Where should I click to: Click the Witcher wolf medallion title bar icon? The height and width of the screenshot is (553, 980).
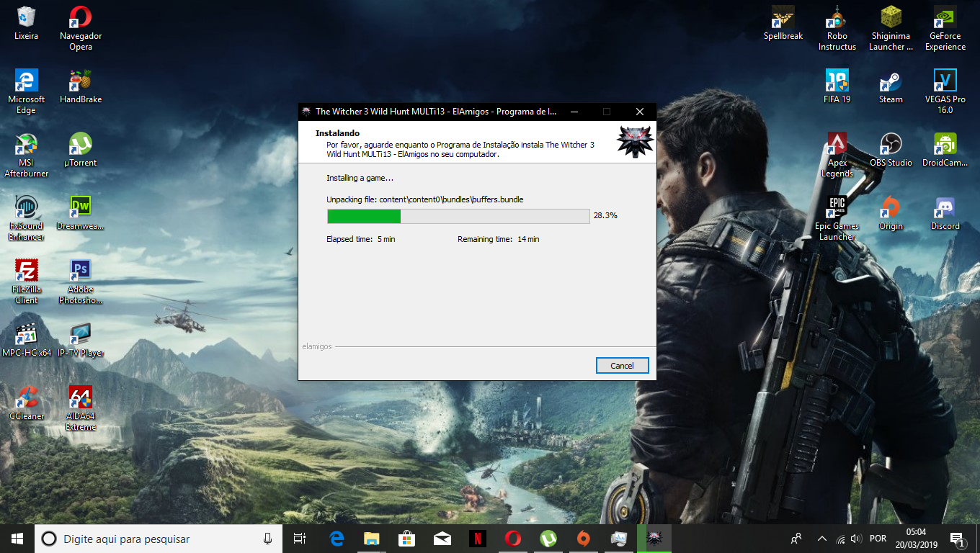(306, 112)
